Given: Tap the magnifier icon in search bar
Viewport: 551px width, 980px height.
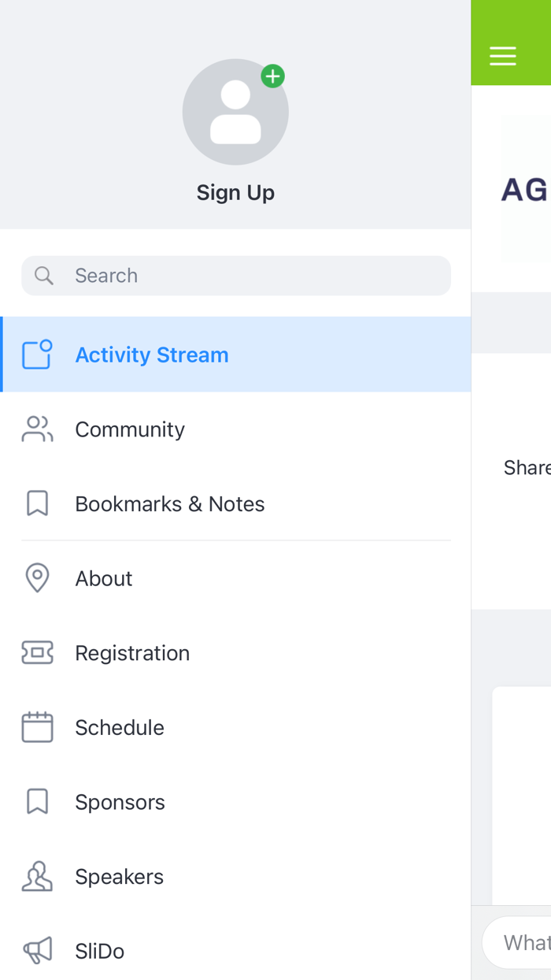Looking at the screenshot, I should point(44,276).
